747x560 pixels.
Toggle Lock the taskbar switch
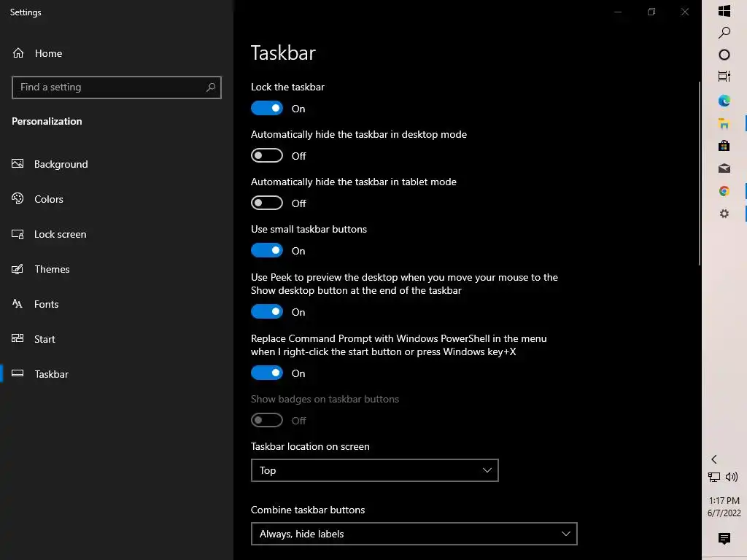point(267,109)
